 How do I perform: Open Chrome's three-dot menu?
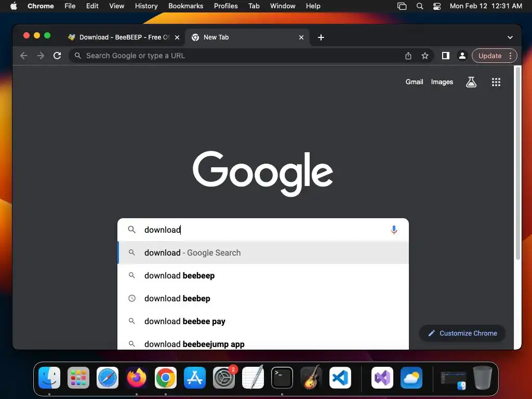coord(510,56)
